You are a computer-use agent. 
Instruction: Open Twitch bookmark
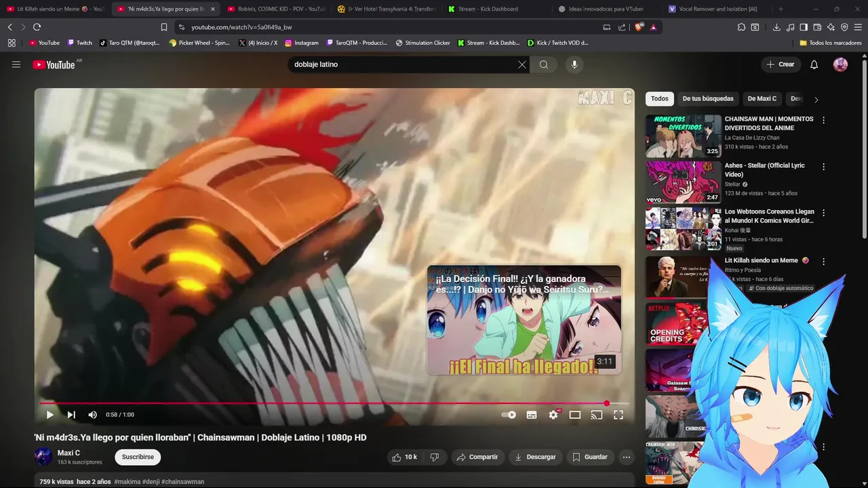pos(79,43)
